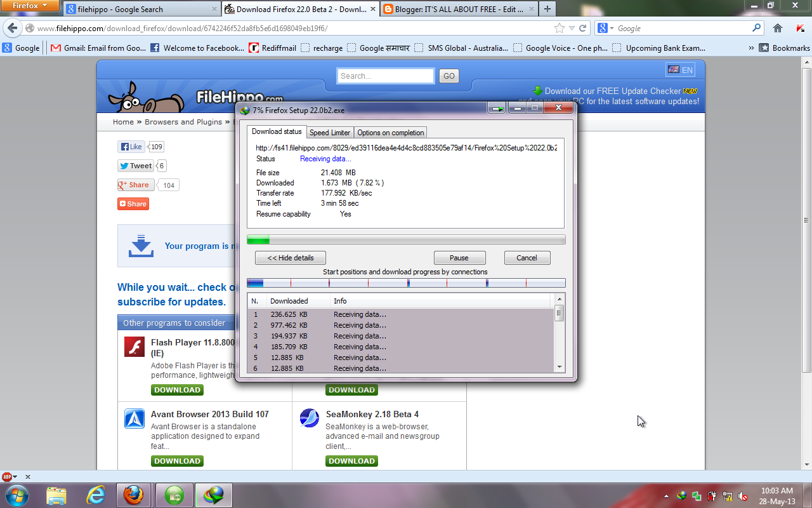Switch to the Blogger browser tab

(459, 9)
